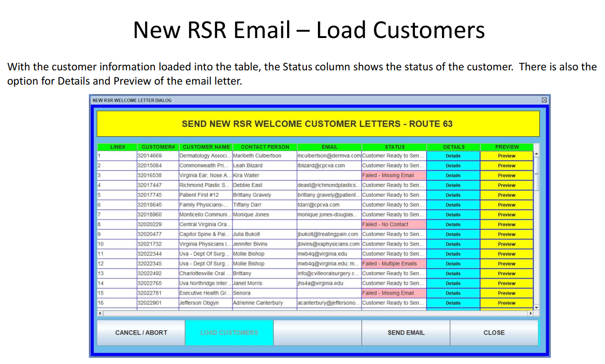This screenshot has width=605, height=364.
Task: Open Details for Dermatology Associ... row
Action: (453, 156)
